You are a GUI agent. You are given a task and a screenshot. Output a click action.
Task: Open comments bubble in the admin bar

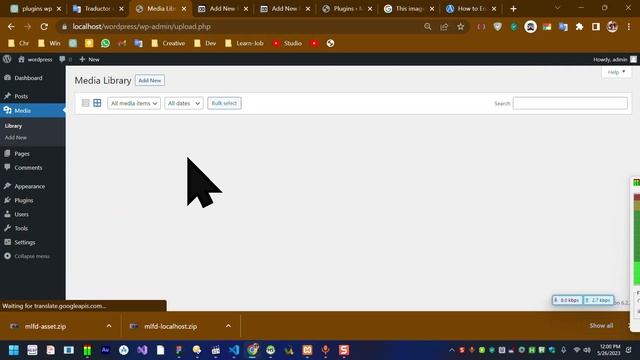[x=65, y=60]
